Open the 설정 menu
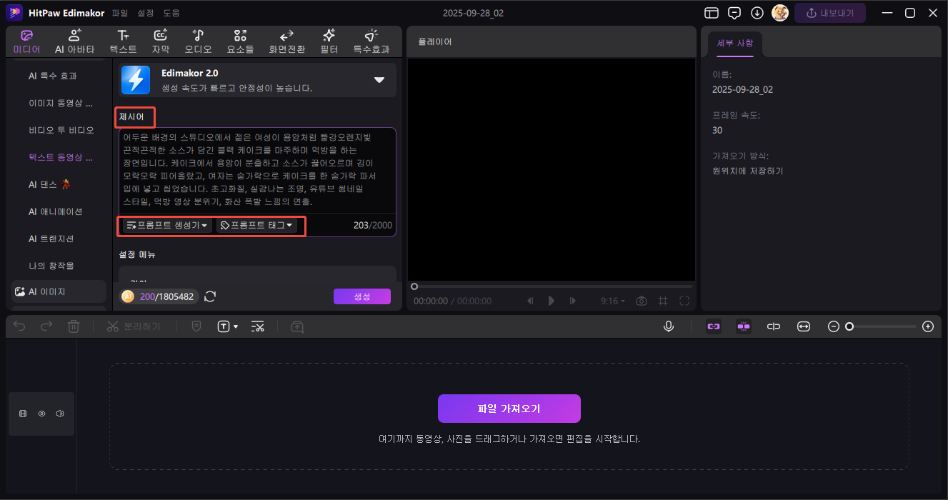This screenshot has height=500, width=948. pos(146,13)
